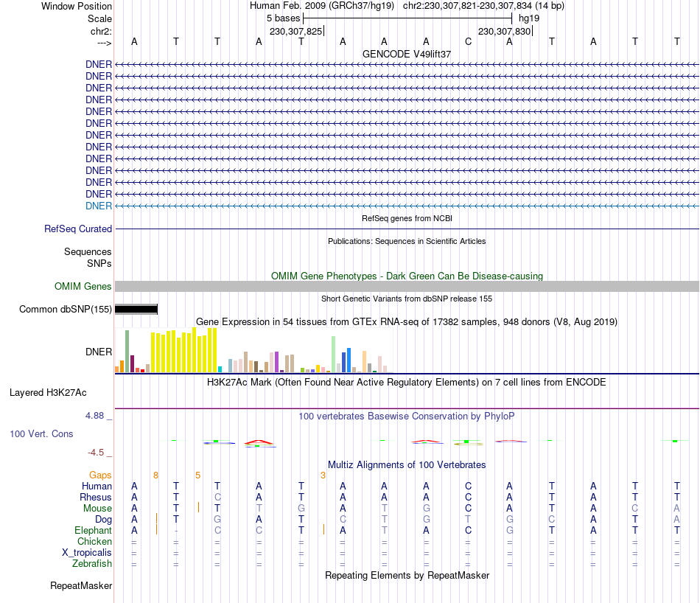Click the Common dbSNP(155) label
The height and width of the screenshot is (603, 700).
click(x=65, y=309)
